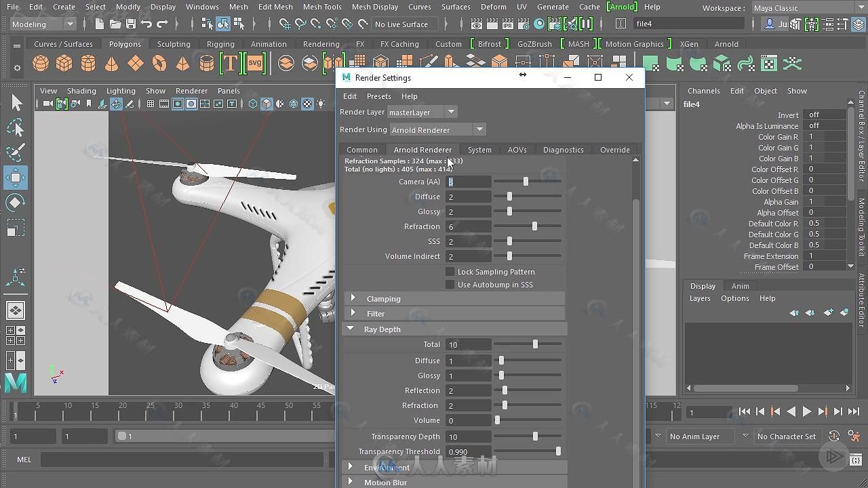Click the play forwards button
Viewport: 868px width, 488px height.
[807, 411]
